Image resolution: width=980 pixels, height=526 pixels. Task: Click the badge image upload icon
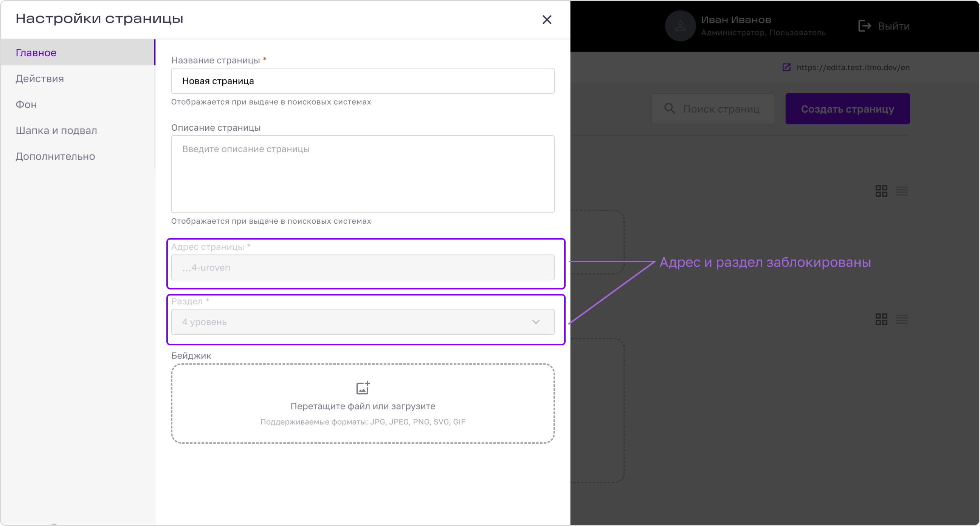pos(363,388)
